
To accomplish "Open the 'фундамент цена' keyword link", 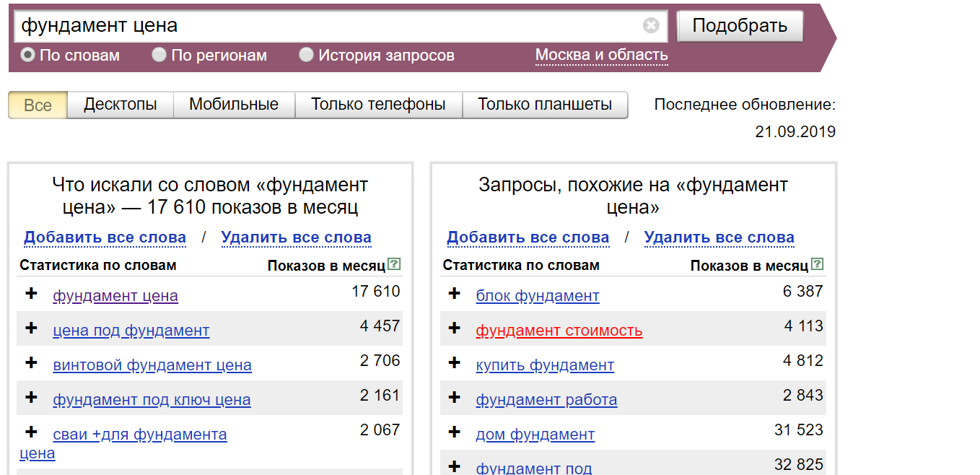I will click(115, 296).
